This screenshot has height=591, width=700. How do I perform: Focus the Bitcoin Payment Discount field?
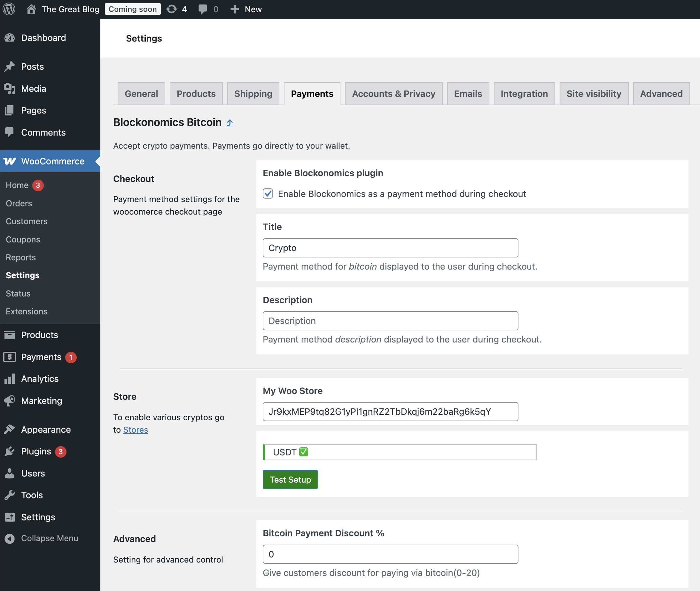click(390, 554)
